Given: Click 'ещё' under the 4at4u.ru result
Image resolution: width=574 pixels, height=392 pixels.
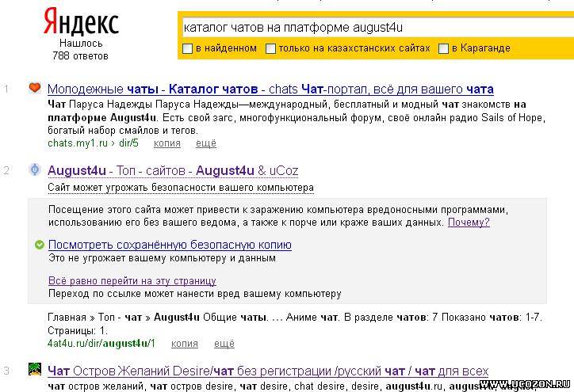Looking at the screenshot, I should (224, 344).
